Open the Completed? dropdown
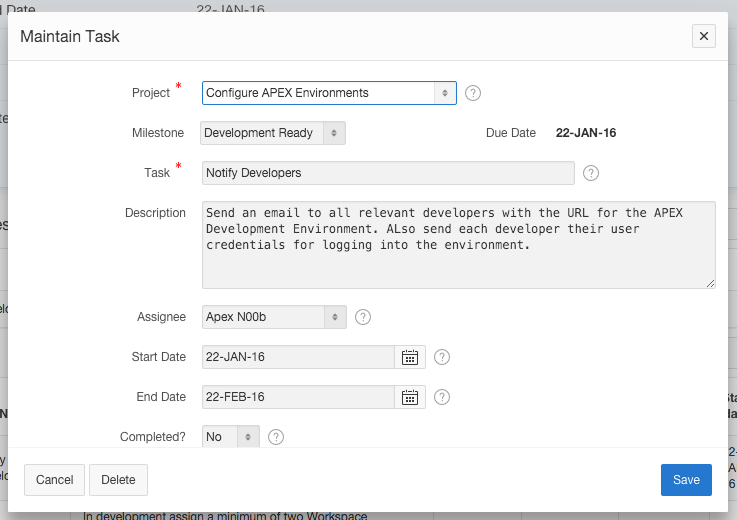This screenshot has width=737, height=520. [x=231, y=437]
